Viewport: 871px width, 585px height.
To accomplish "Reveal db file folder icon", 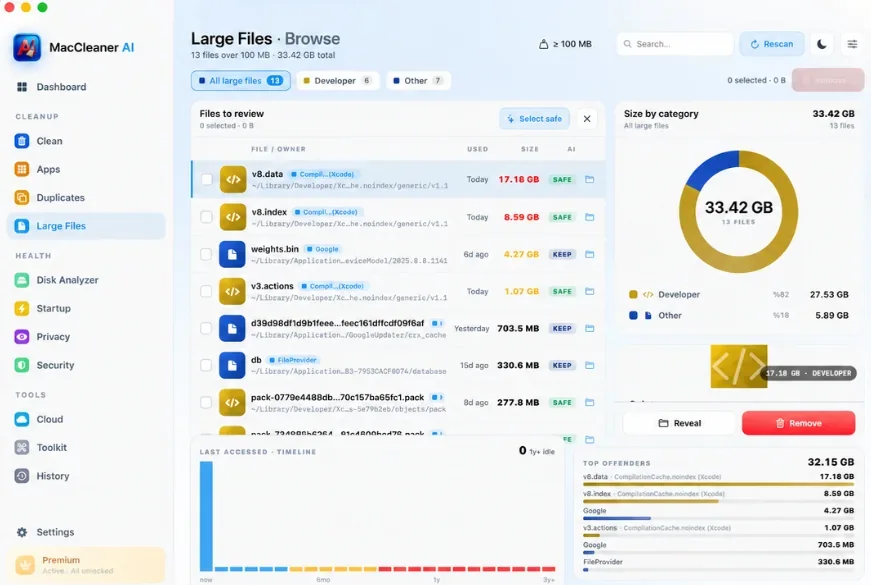I will click(589, 366).
